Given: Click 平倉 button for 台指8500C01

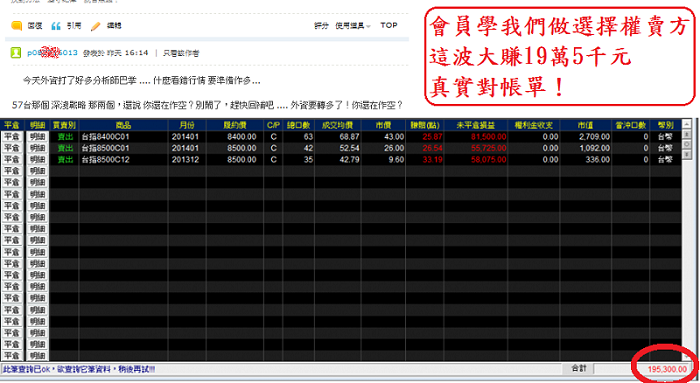Looking at the screenshot, I should coord(12,148).
